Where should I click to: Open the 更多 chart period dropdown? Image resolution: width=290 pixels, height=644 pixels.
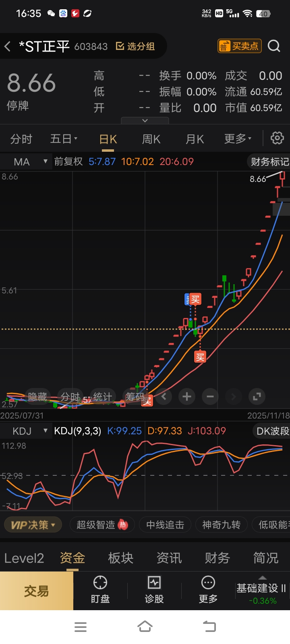pyautogui.click(x=238, y=139)
